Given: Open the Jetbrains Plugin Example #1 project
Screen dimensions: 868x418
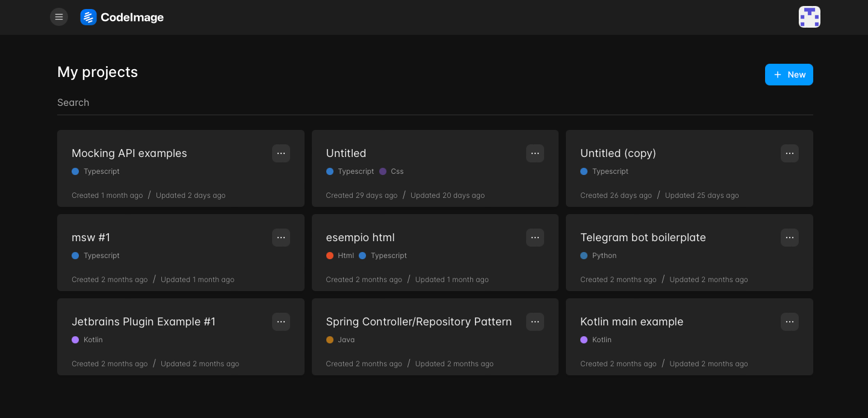Looking at the screenshot, I should [143, 322].
